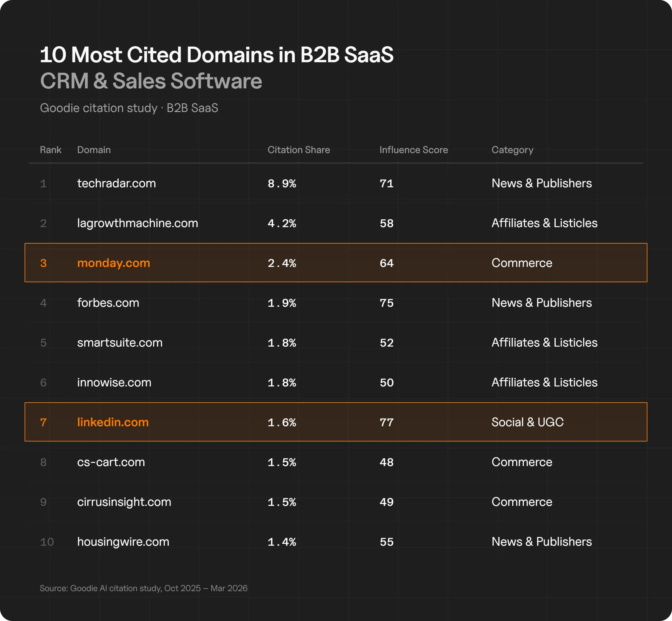Click monday.com's Commerce category
Viewport: 672px width, 621px height.
point(522,263)
